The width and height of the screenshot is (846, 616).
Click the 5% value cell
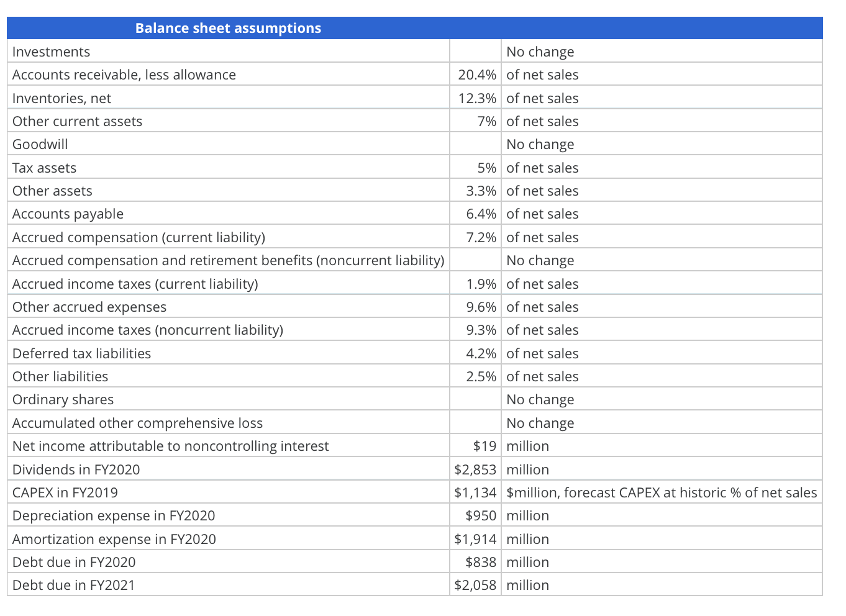pyautogui.click(x=476, y=168)
